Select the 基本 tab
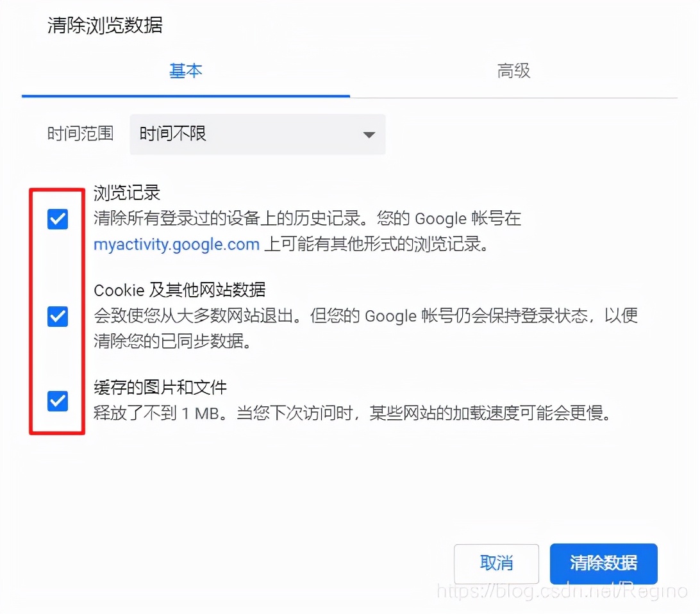 point(186,71)
